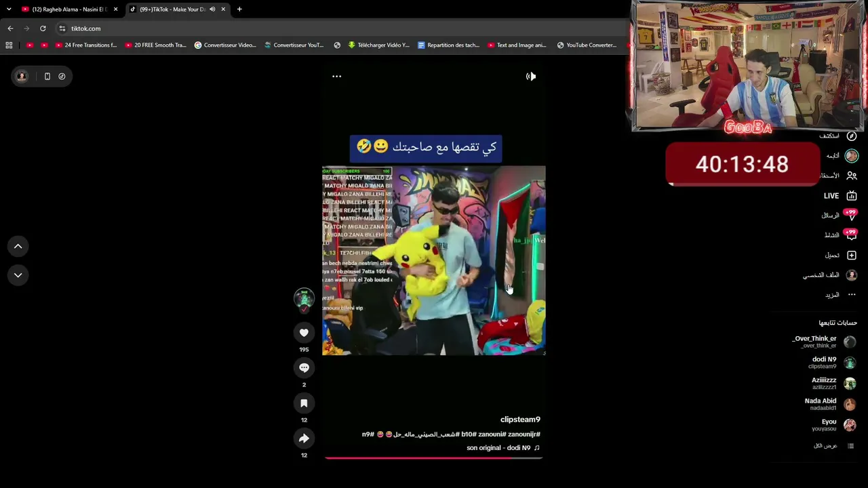868x488 pixels.
Task: Go back with the browser back arrow
Action: click(x=10, y=28)
